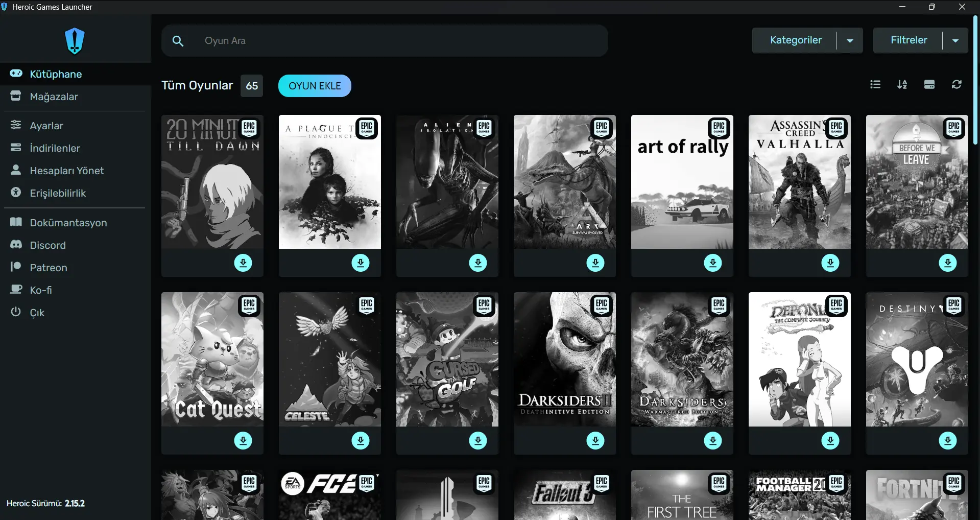Switch to list view layout icon

[x=875, y=84]
